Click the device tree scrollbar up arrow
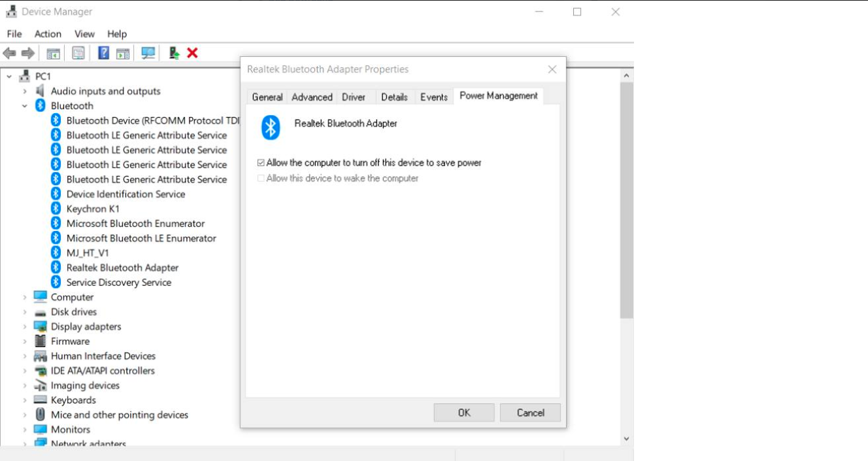Image resolution: width=868 pixels, height=461 pixels. pyautogui.click(x=627, y=76)
